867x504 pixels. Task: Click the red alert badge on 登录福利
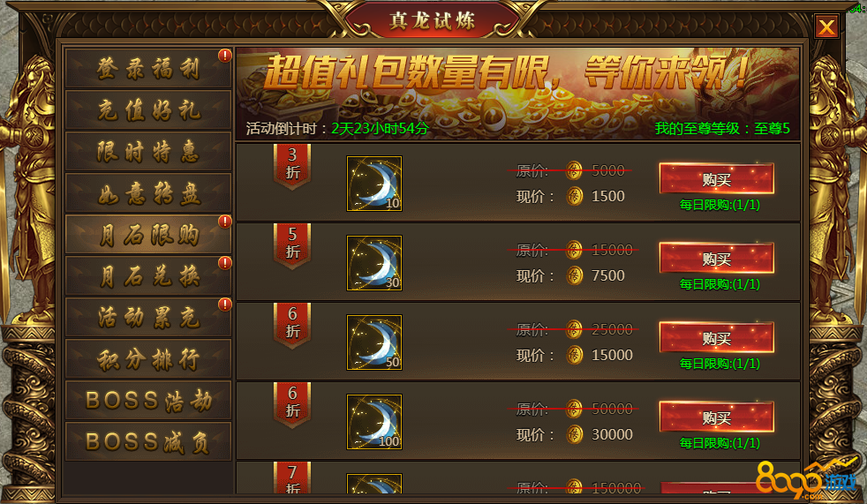point(224,56)
